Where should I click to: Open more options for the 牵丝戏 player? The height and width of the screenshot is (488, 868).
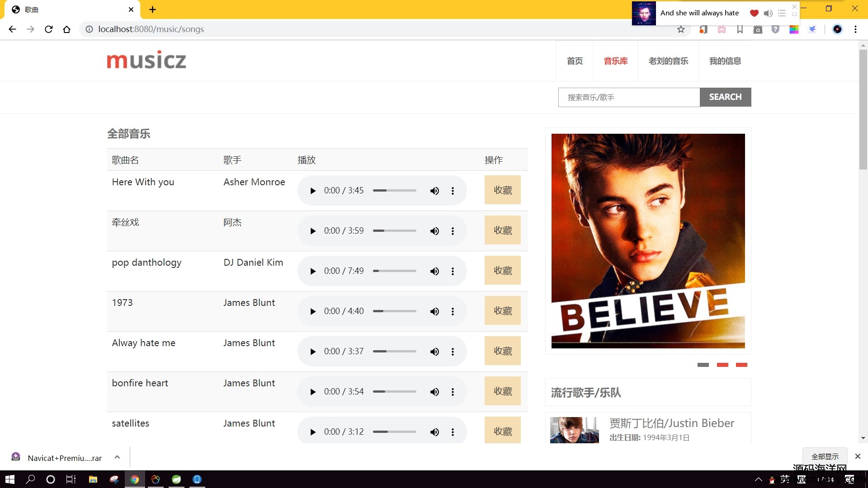point(453,231)
